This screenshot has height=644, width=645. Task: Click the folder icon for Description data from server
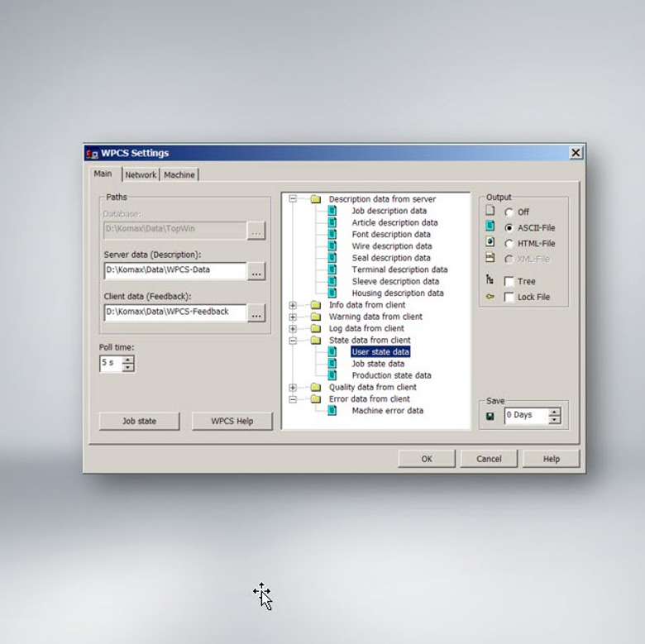(x=315, y=199)
